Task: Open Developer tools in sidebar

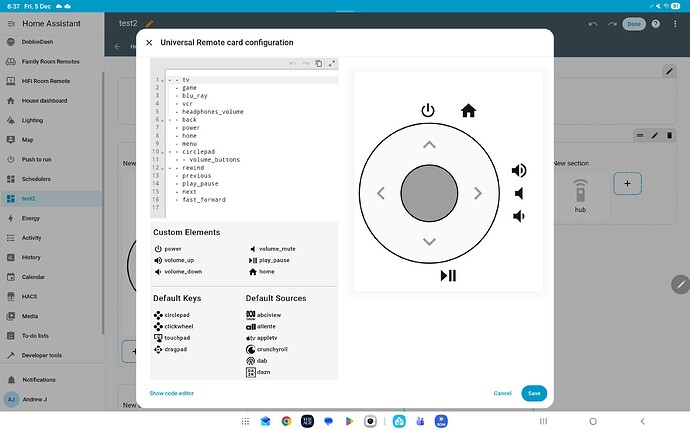Action: tap(51, 355)
